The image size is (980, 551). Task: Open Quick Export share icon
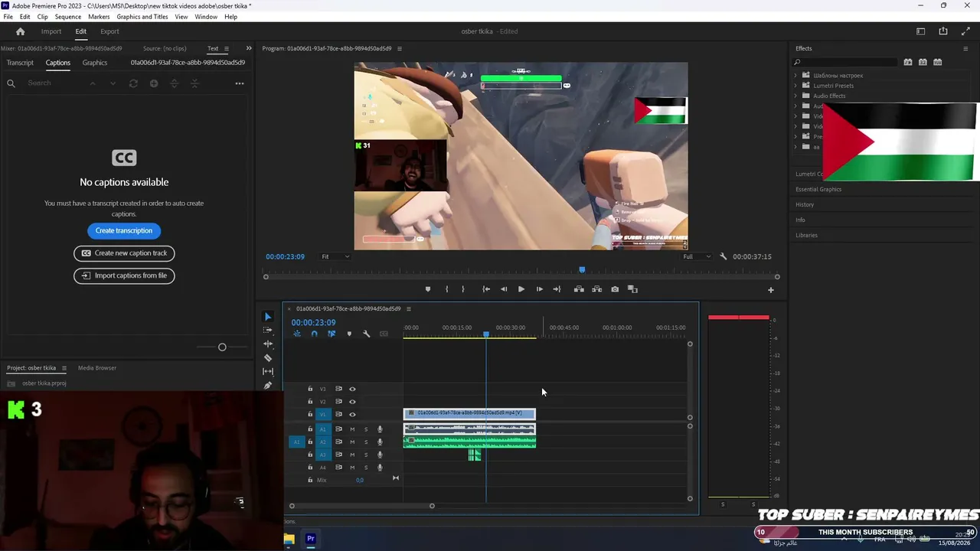[x=943, y=31]
